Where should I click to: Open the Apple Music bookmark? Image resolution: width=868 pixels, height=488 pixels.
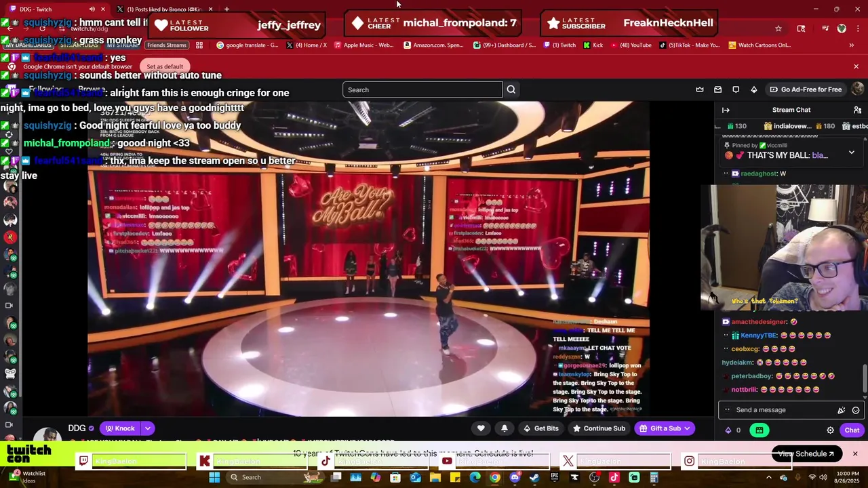(x=363, y=45)
